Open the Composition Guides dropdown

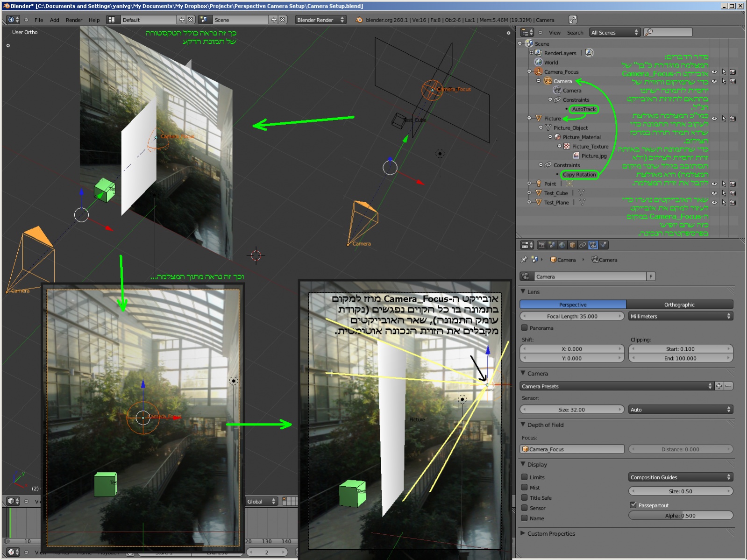[680, 477]
